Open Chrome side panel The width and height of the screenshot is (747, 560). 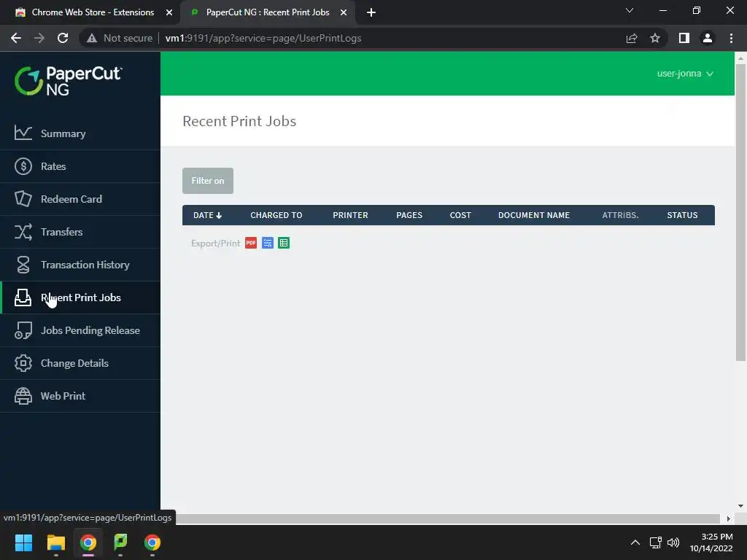click(684, 38)
